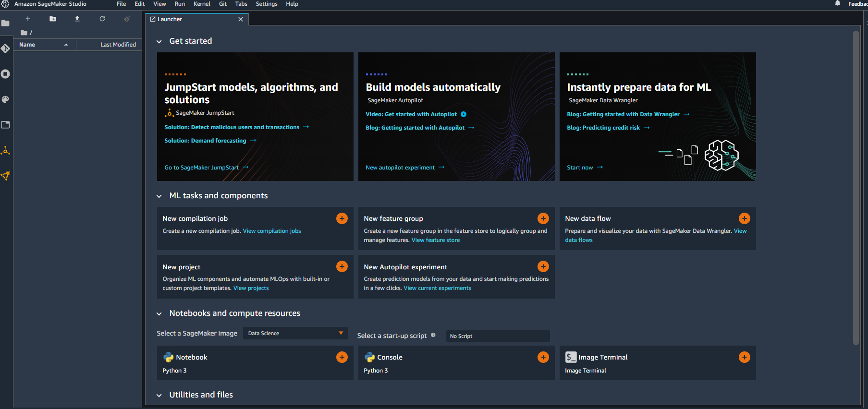
Task: Open Running Terminals and Kernels sidebar icon
Action: pyautogui.click(x=5, y=74)
